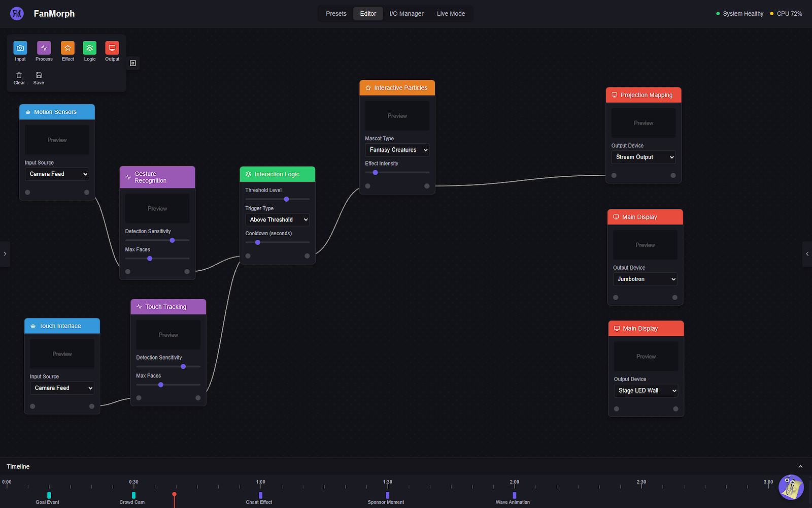The height and width of the screenshot is (508, 812).
Task: Expand the right side panel
Action: point(807,253)
